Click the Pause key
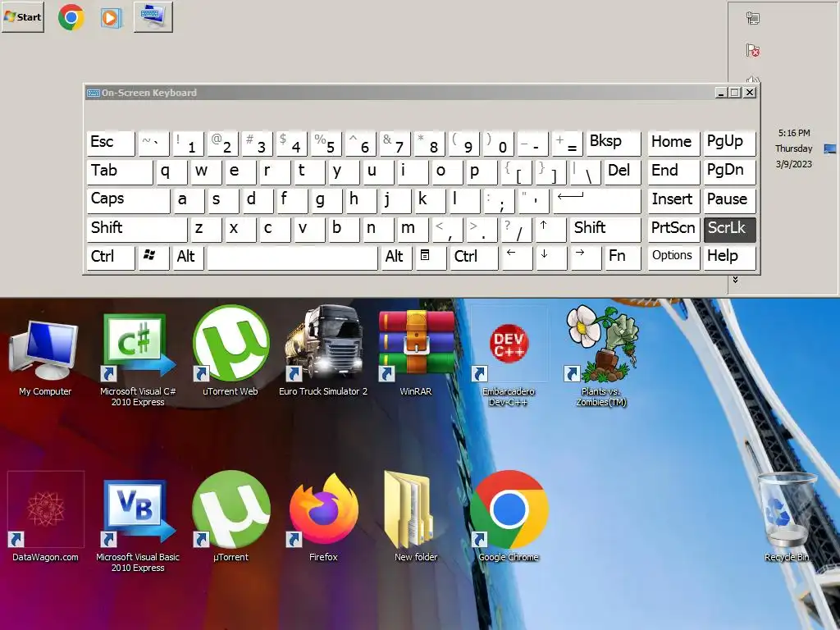This screenshot has width=840, height=630. [729, 201]
